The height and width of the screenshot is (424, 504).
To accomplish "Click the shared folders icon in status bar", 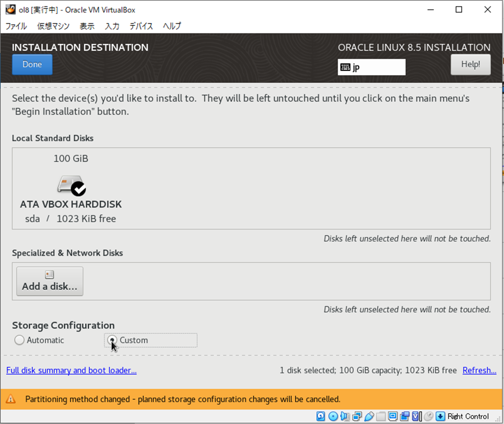I will (x=381, y=416).
